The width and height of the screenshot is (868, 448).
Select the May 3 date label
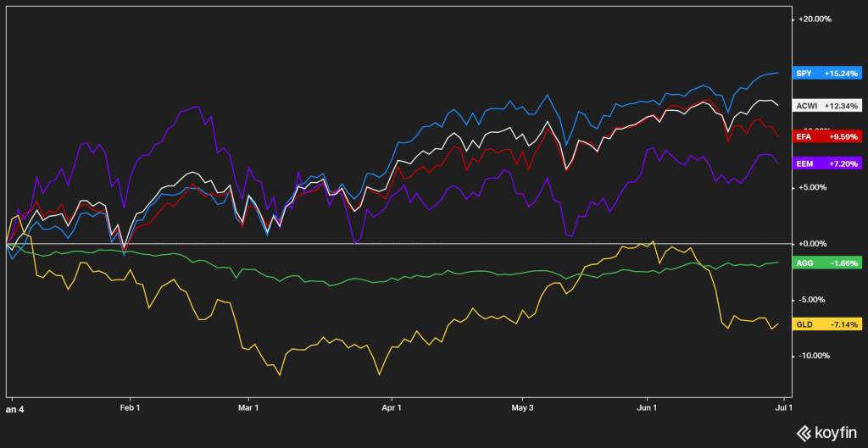[523, 407]
